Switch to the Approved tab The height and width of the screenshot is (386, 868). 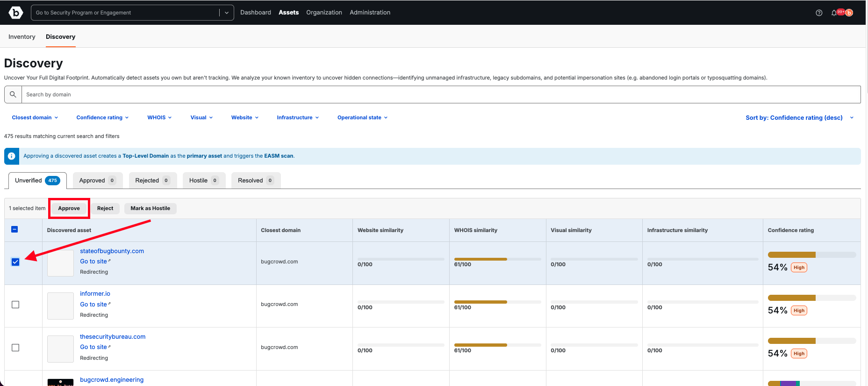98,181
